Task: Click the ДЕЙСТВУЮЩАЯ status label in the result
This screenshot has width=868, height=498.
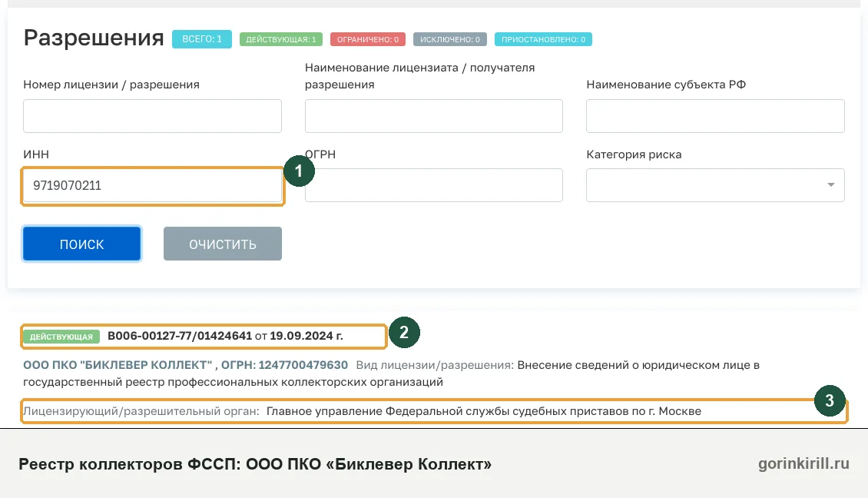Action: tap(61, 337)
